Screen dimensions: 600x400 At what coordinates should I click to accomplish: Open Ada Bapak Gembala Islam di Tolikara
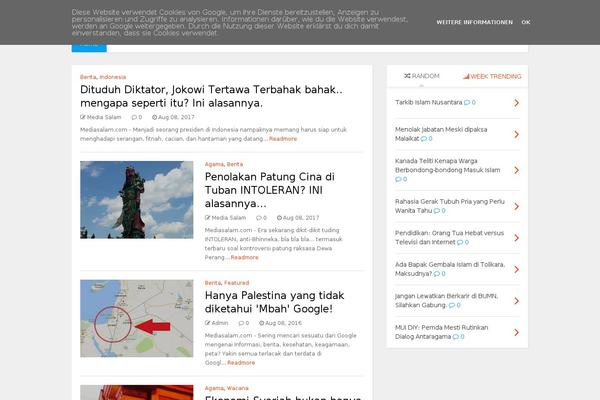(x=450, y=269)
